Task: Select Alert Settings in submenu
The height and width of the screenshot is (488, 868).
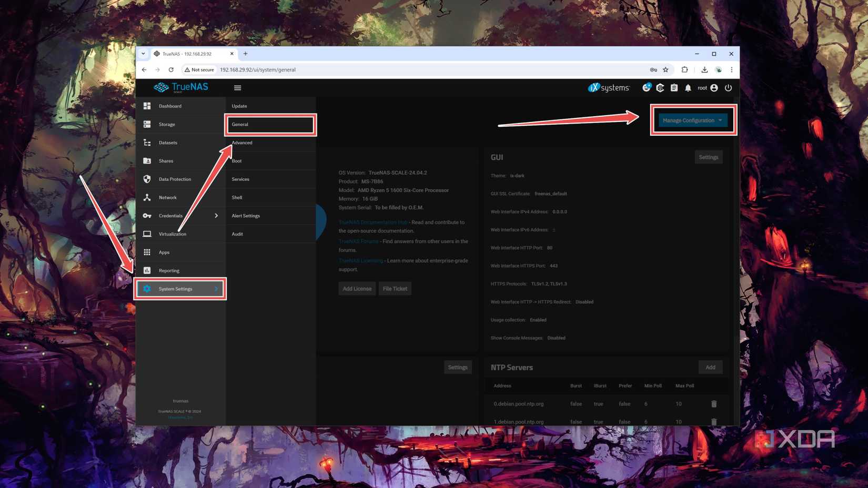Action: [x=271, y=216]
